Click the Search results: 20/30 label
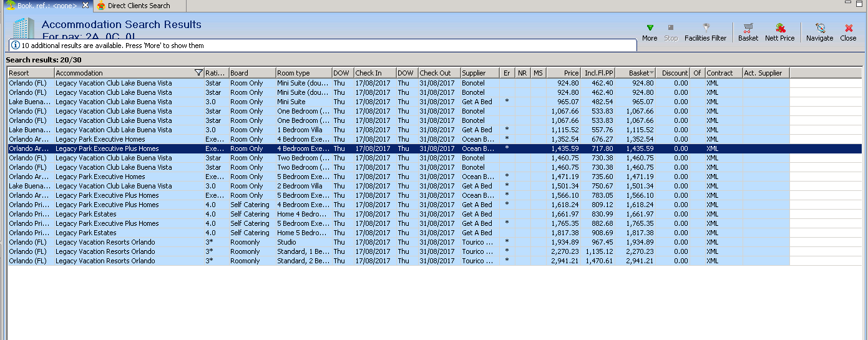868x340 pixels. [43, 60]
